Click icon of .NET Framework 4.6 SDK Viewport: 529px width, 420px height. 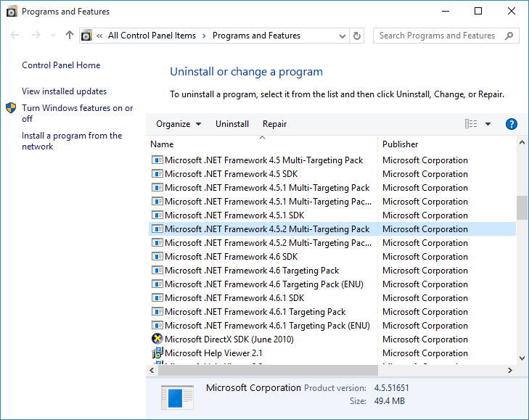(x=157, y=256)
